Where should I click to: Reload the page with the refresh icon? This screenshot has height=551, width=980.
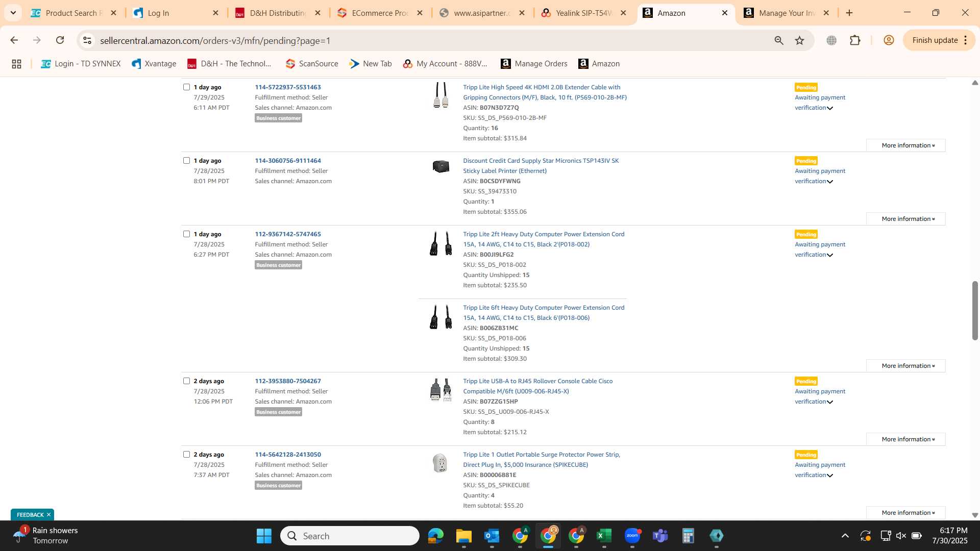tap(60, 40)
